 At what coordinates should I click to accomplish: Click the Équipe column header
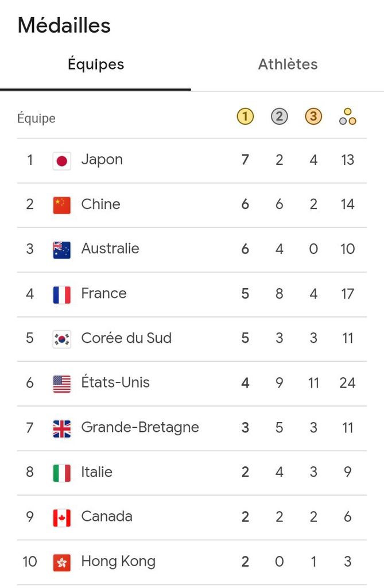(37, 118)
